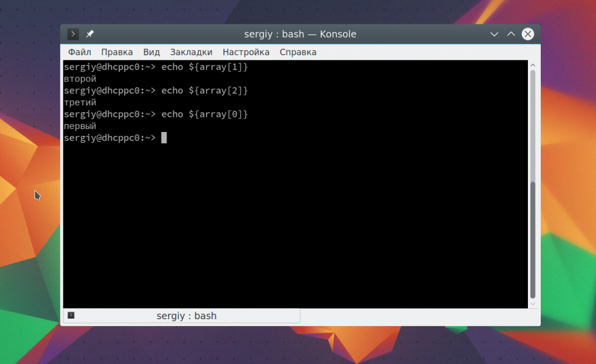Maximize the Konsole window
The height and width of the screenshot is (364, 596).
pyautogui.click(x=511, y=34)
